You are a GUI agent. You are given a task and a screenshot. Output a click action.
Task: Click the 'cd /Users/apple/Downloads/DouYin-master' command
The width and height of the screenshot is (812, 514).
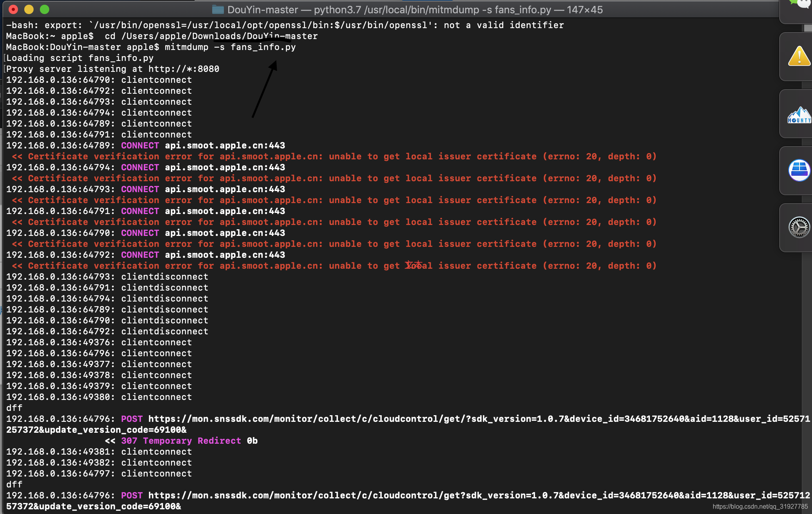211,36
